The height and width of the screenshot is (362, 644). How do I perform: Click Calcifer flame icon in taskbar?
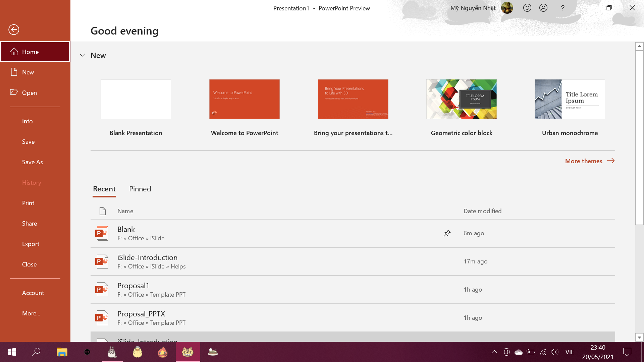tap(163, 352)
